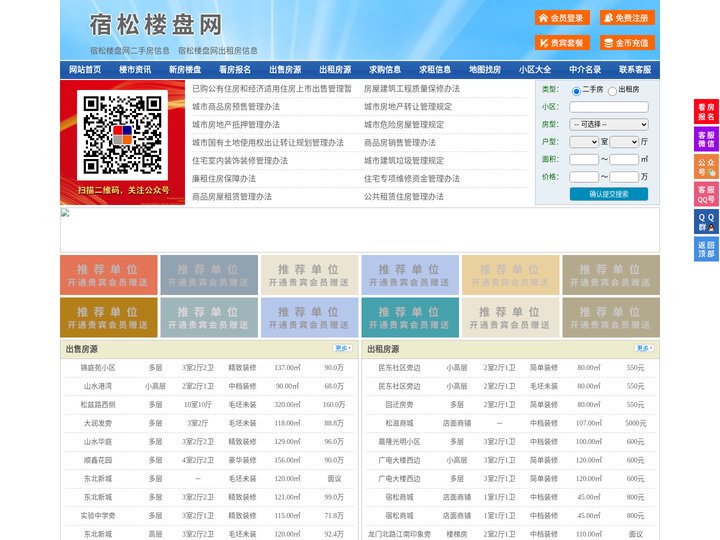Open the 松滋商城 rental listing
This screenshot has height=540, width=720.
399,423
